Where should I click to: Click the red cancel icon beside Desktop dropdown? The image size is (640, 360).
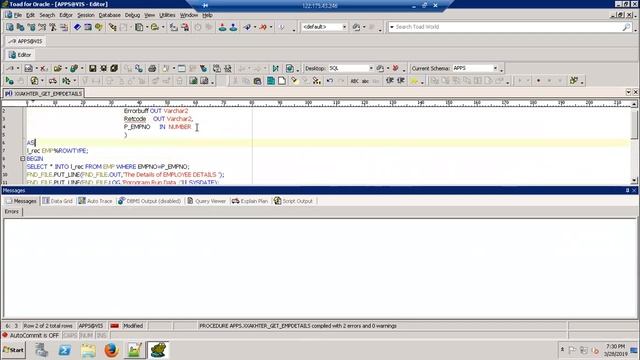(x=395, y=69)
